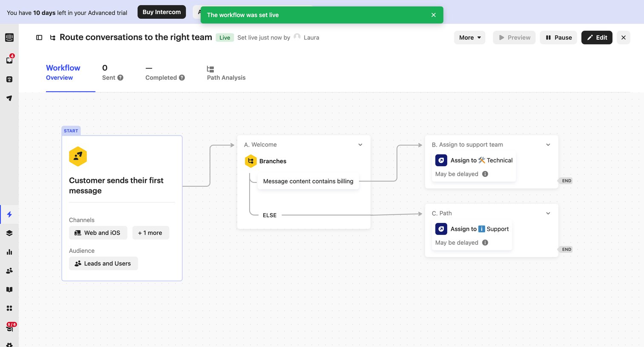The height and width of the screenshot is (347, 644).
Task: Open Reports bar chart icon
Action: pos(9,252)
